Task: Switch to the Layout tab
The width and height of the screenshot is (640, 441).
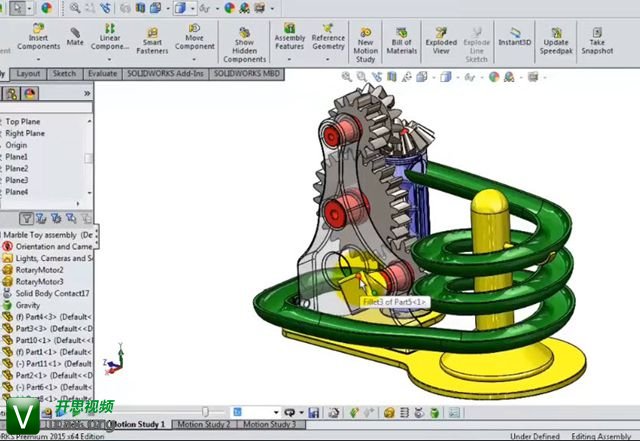Action: (x=28, y=74)
